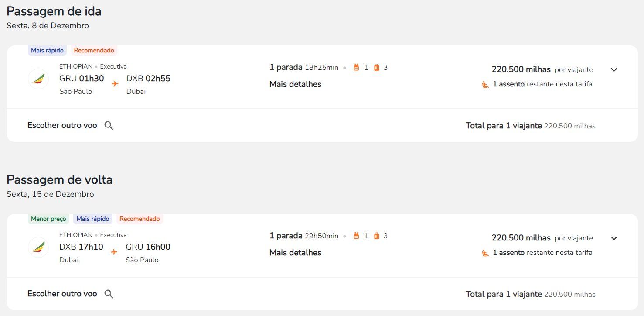Screen dimensions: 644x316
Task: Open Mais detalhes for the return flight
Action: point(295,253)
